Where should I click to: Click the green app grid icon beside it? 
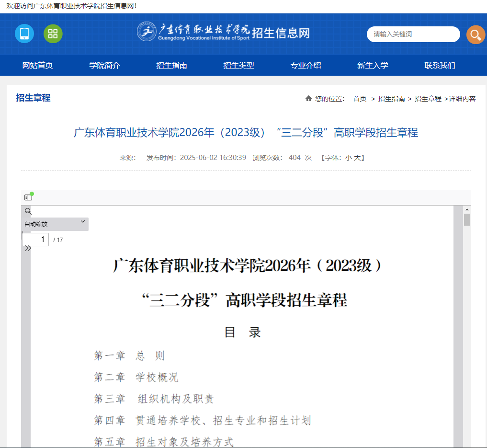[53, 34]
